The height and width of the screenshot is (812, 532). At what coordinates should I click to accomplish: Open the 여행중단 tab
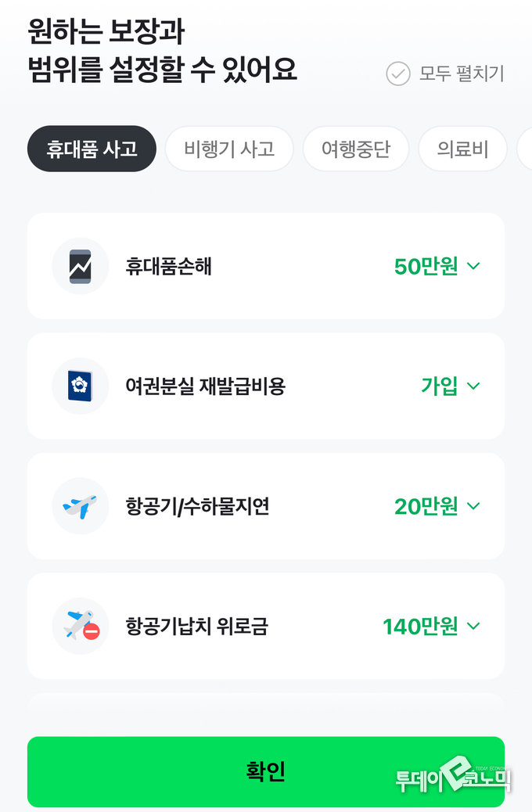click(x=356, y=149)
